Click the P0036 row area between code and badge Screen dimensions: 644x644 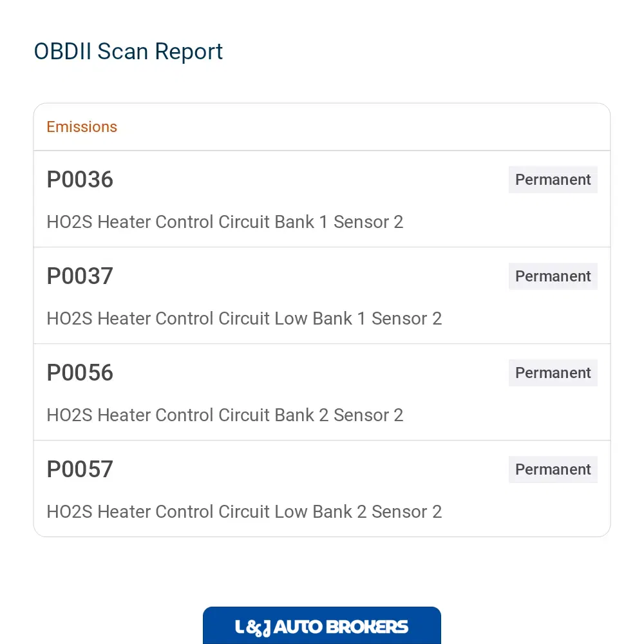[311, 180]
